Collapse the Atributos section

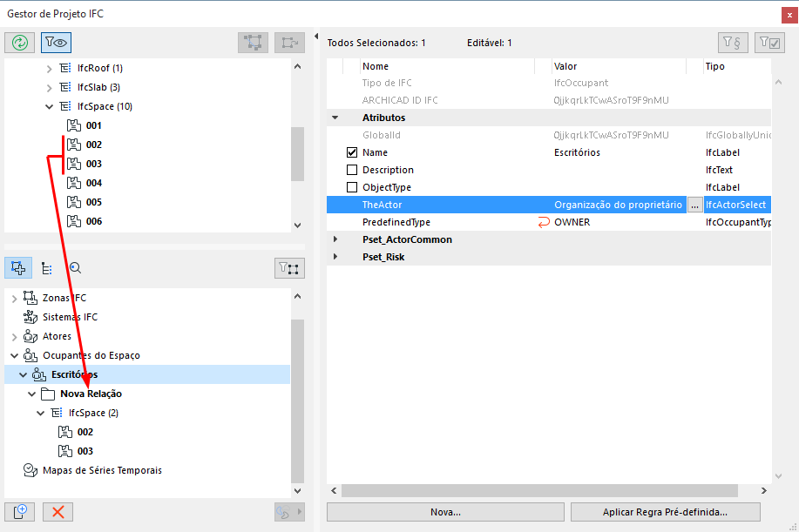335,118
